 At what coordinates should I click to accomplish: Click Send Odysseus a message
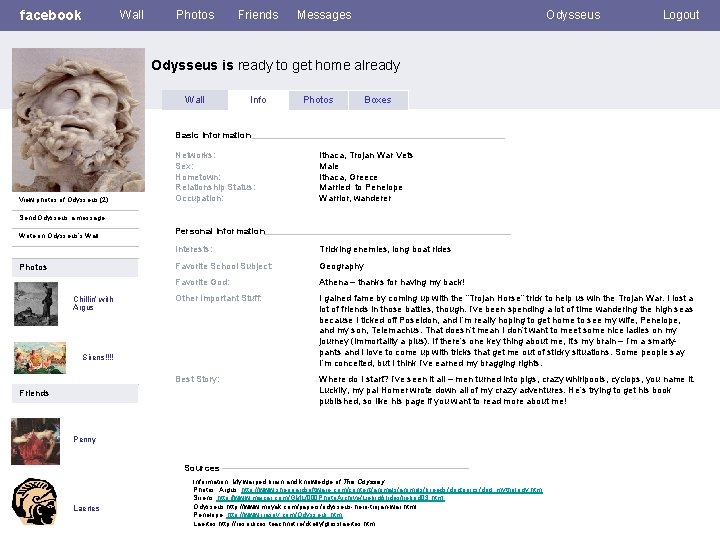[x=62, y=218]
